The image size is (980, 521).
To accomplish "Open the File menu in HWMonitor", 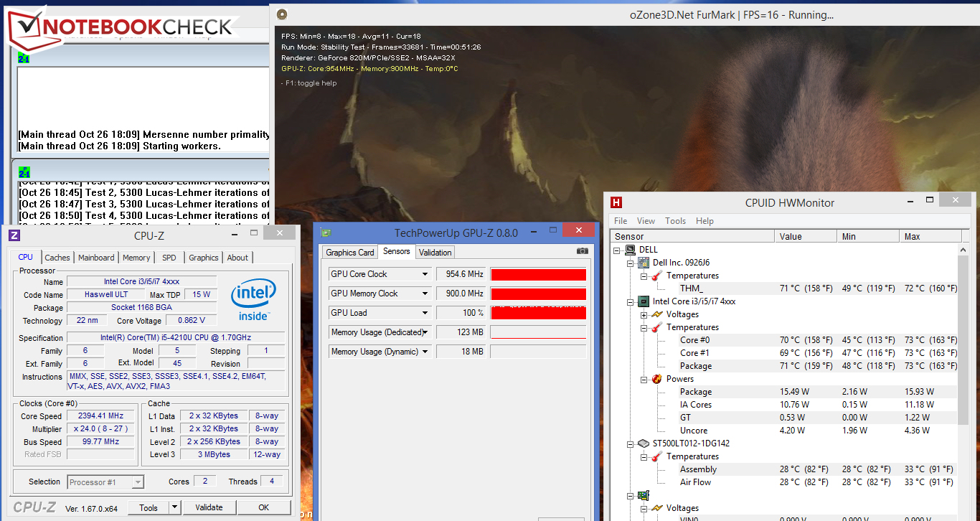I will [621, 221].
